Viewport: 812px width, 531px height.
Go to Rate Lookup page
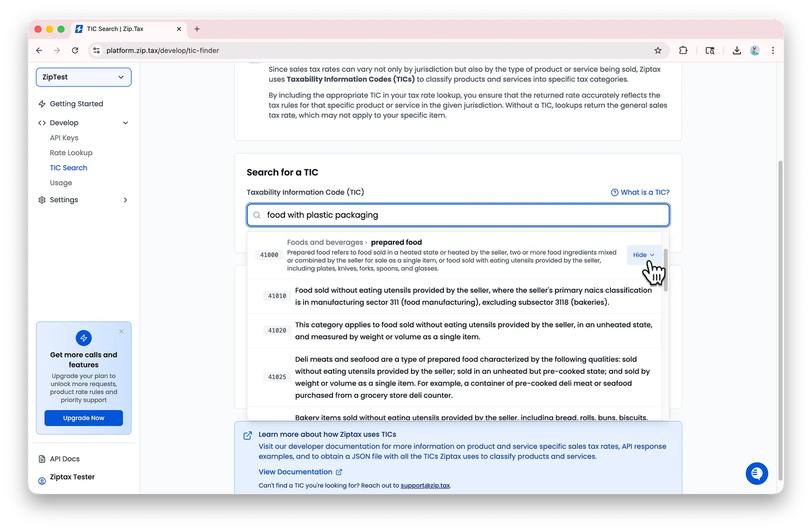point(71,153)
